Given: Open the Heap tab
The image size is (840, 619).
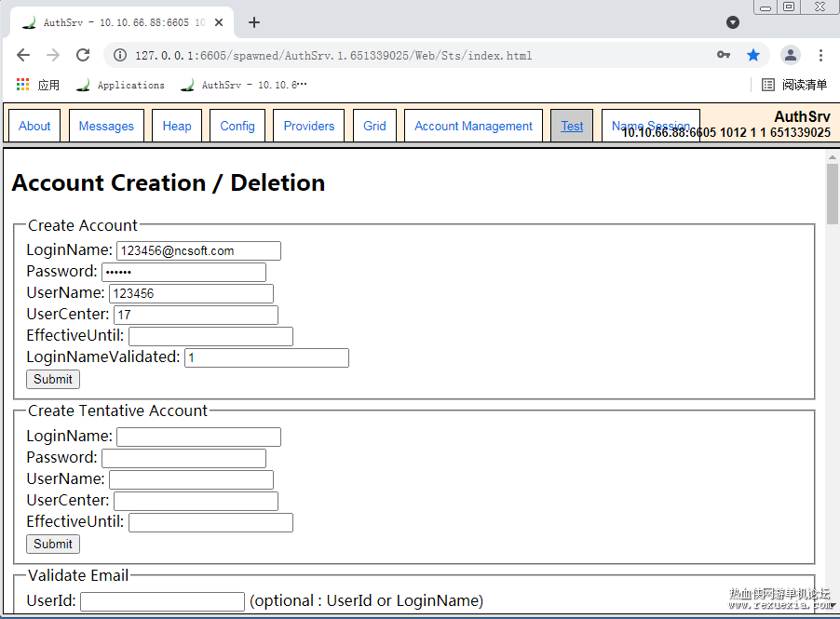Looking at the screenshot, I should click(177, 126).
